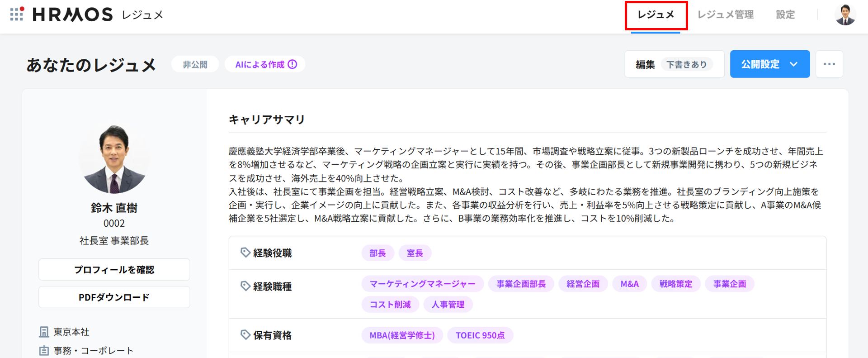Screen dimensions: 868x358
Task: Select the マーケティングマネージャー tag
Action: [422, 284]
